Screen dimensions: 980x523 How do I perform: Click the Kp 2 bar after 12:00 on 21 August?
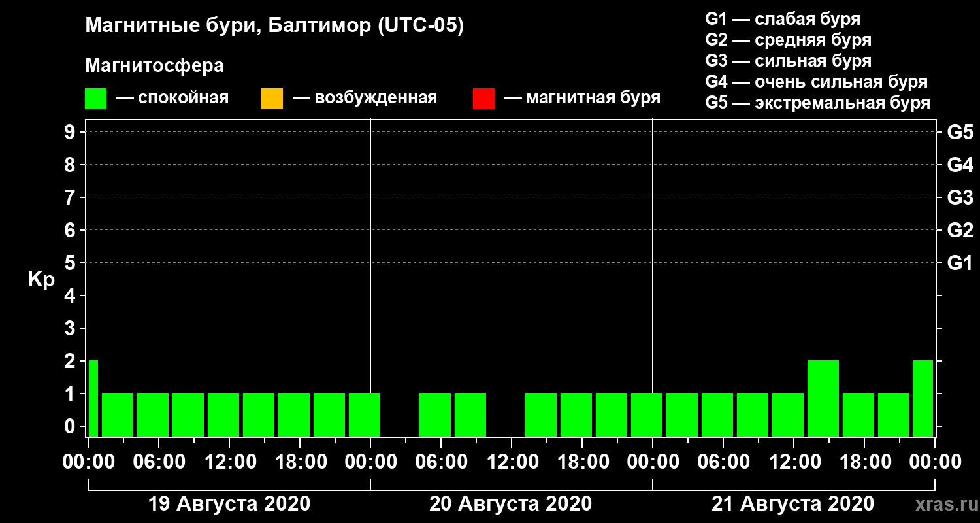(823, 398)
